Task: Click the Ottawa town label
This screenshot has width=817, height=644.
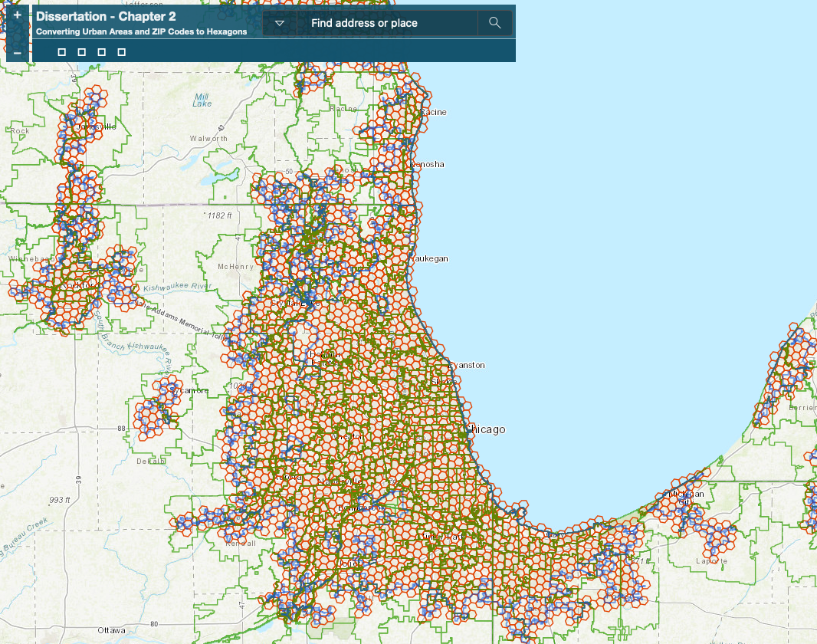Action: click(x=111, y=630)
